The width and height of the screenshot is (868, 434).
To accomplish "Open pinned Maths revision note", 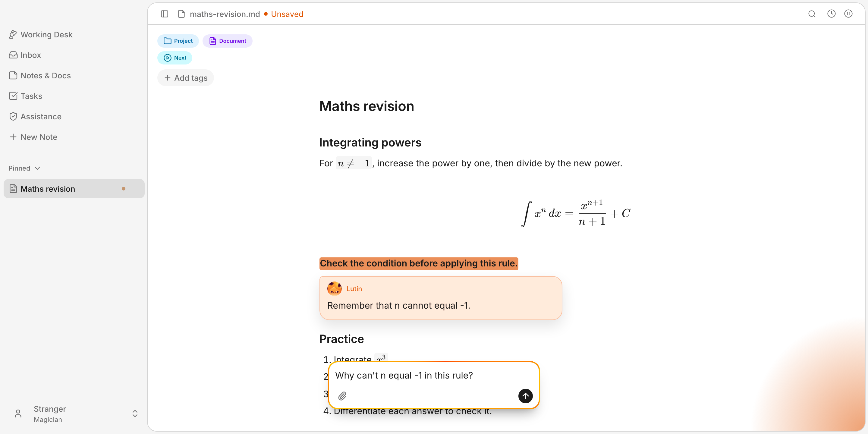I will coord(74,189).
